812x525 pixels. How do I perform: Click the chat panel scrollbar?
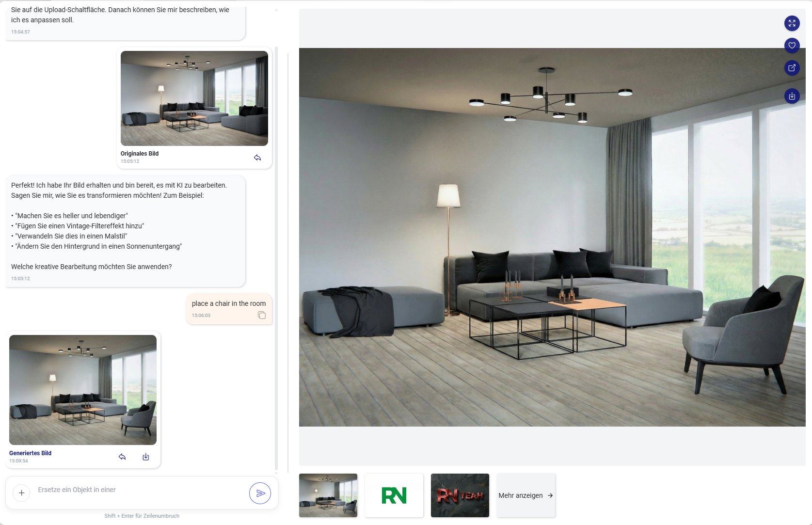click(276, 259)
